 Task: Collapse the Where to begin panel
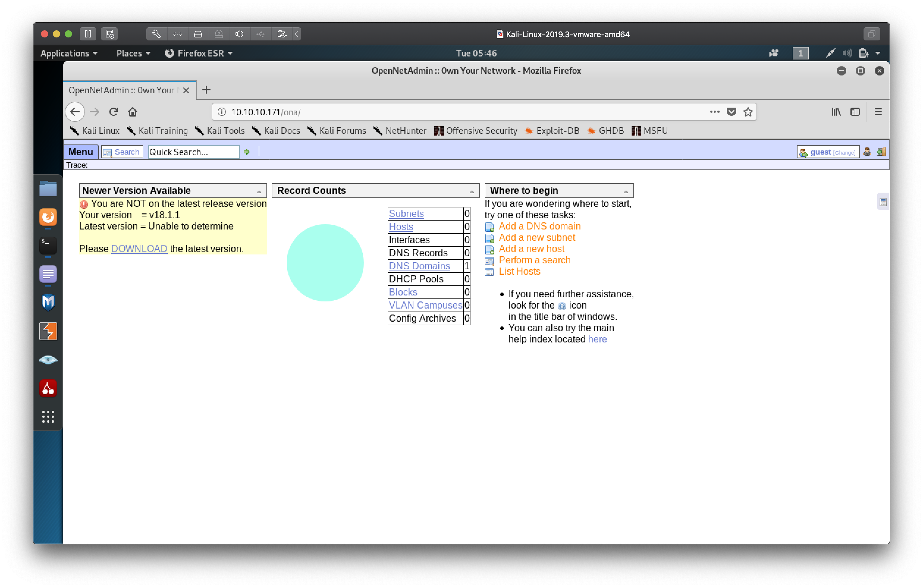(x=626, y=192)
